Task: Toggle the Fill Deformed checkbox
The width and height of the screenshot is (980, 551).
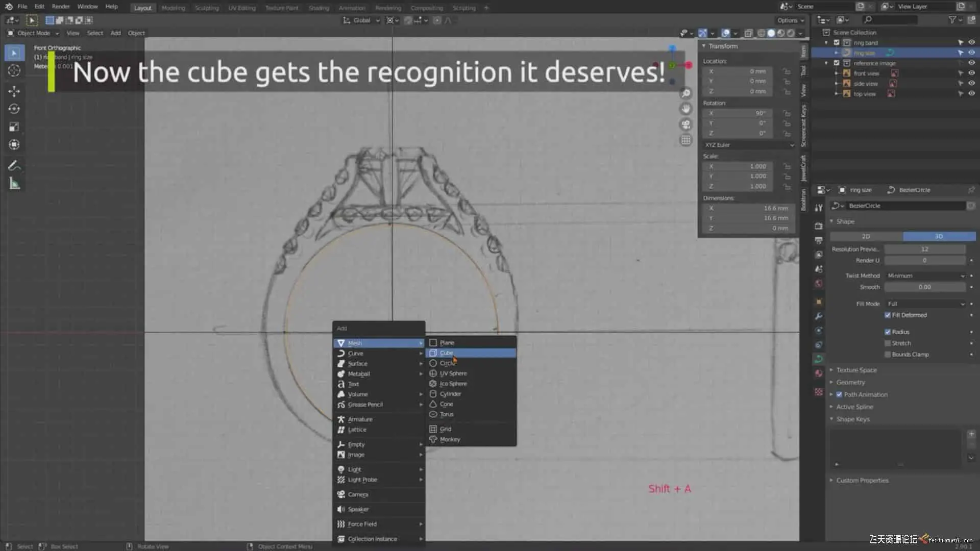Action: click(888, 315)
